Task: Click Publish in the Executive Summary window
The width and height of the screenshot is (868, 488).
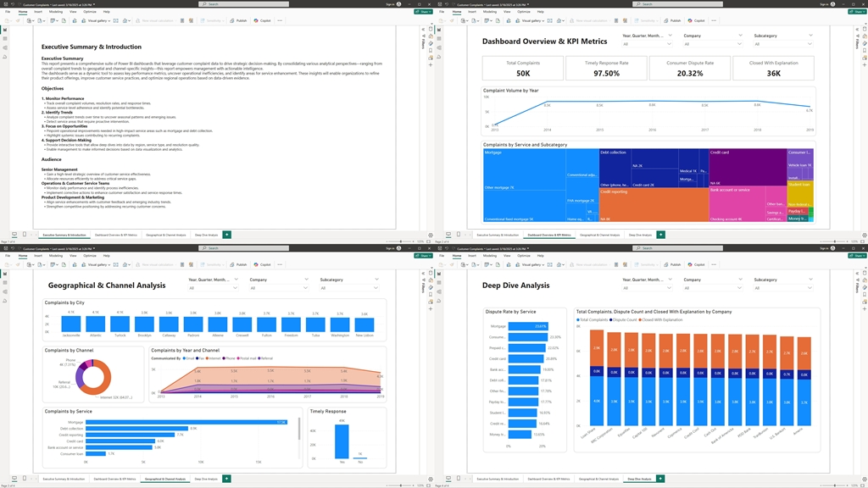Action: 240,19
